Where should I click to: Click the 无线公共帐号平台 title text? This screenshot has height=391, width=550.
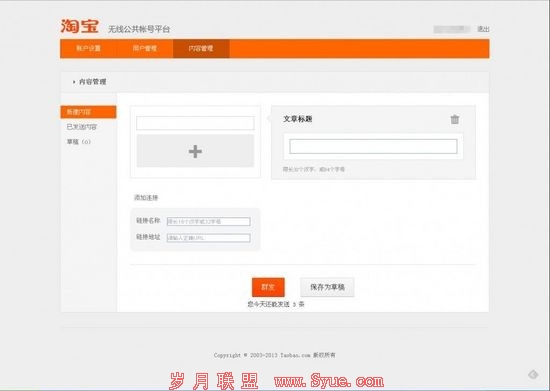pos(139,29)
